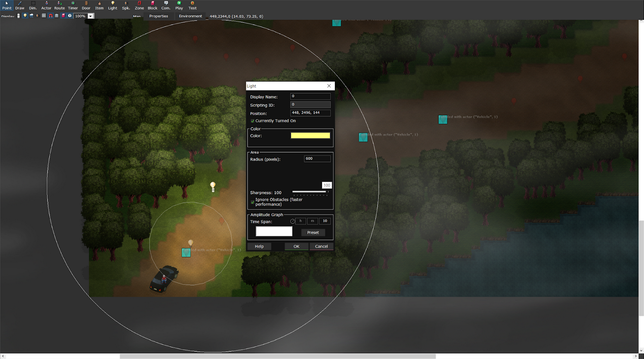The height and width of the screenshot is (359, 644).
Task: Click the Display Name input field
Action: 310,96
